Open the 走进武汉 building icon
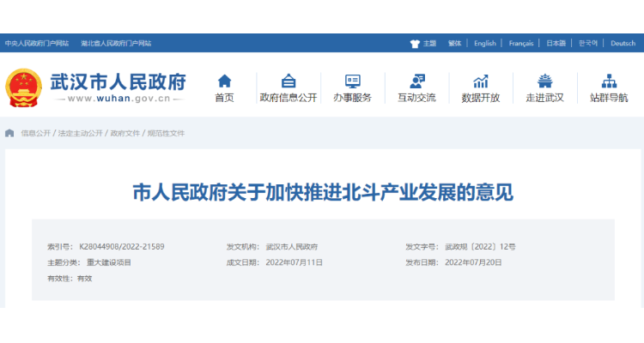The width and height of the screenshot is (644, 343). tap(544, 81)
